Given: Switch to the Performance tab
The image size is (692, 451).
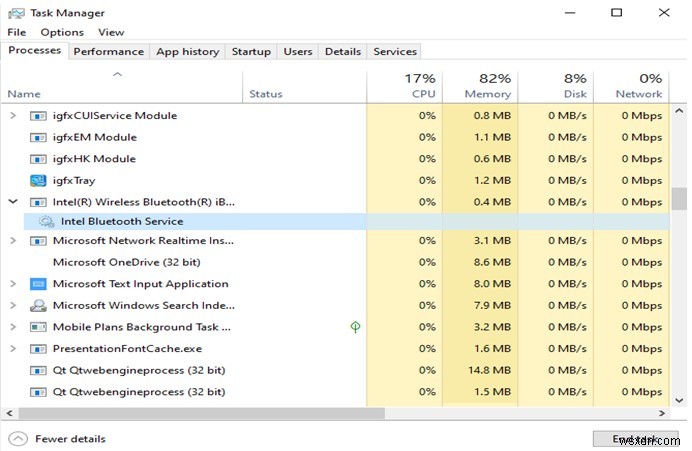Looking at the screenshot, I should (109, 52).
